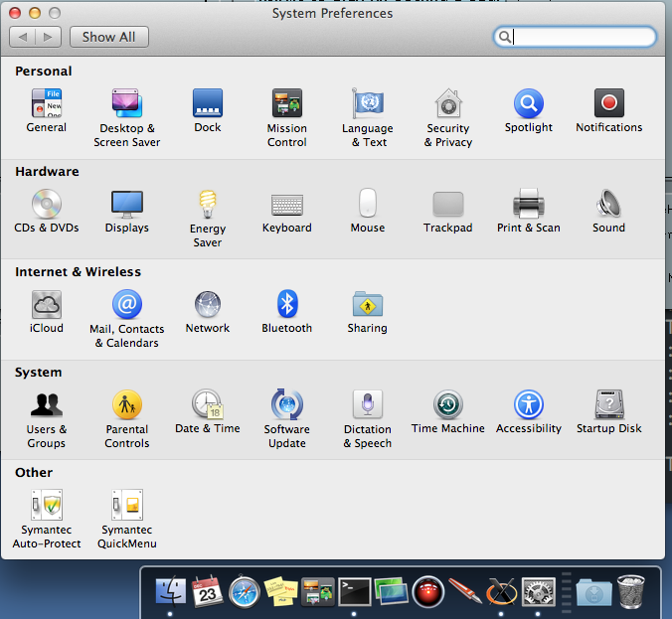Open the Trash in the Dock
This screenshot has height=619, width=672.
(x=630, y=591)
